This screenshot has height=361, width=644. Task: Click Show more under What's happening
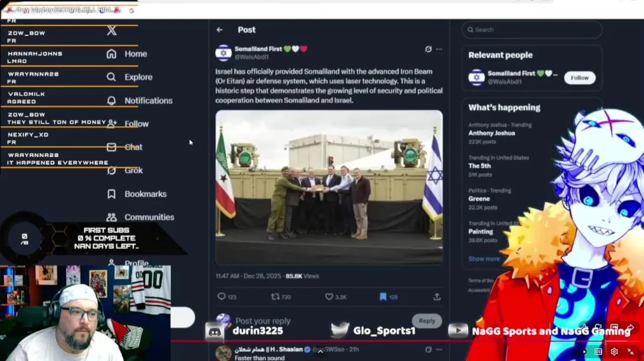click(x=484, y=259)
